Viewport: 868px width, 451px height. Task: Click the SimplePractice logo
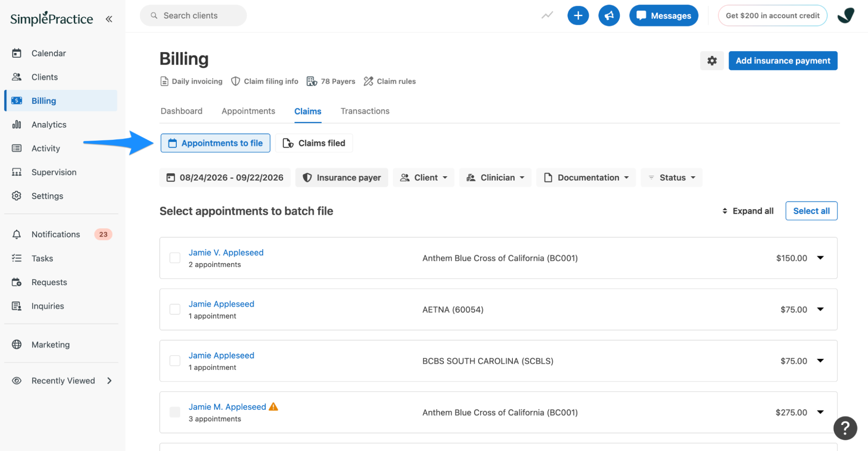[51, 18]
